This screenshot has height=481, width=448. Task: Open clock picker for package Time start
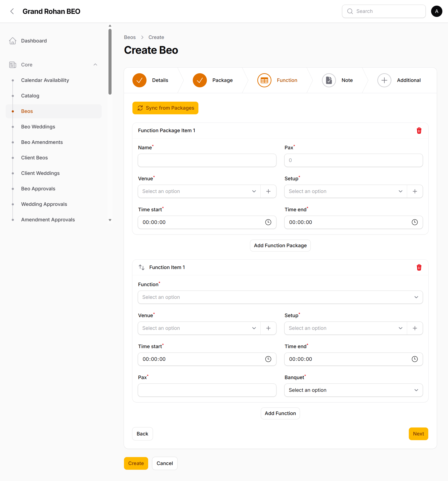pyautogui.click(x=268, y=222)
